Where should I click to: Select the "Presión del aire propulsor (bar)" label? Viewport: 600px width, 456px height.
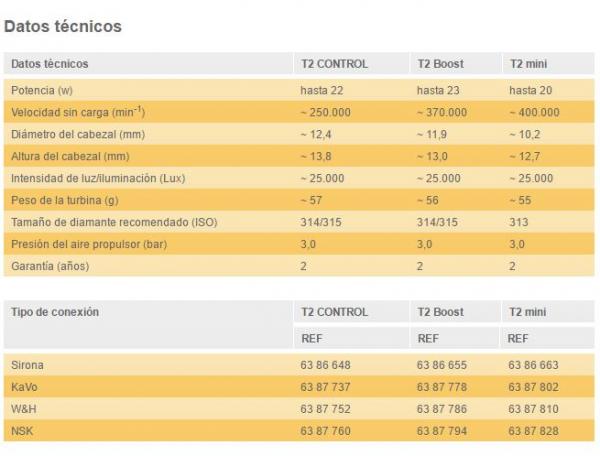coord(86,244)
